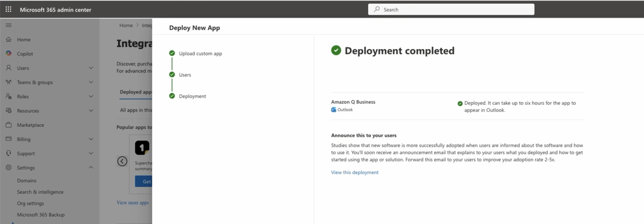The height and width of the screenshot is (224, 644).
Task: Expand the Users menu chevron
Action: [x=91, y=68]
